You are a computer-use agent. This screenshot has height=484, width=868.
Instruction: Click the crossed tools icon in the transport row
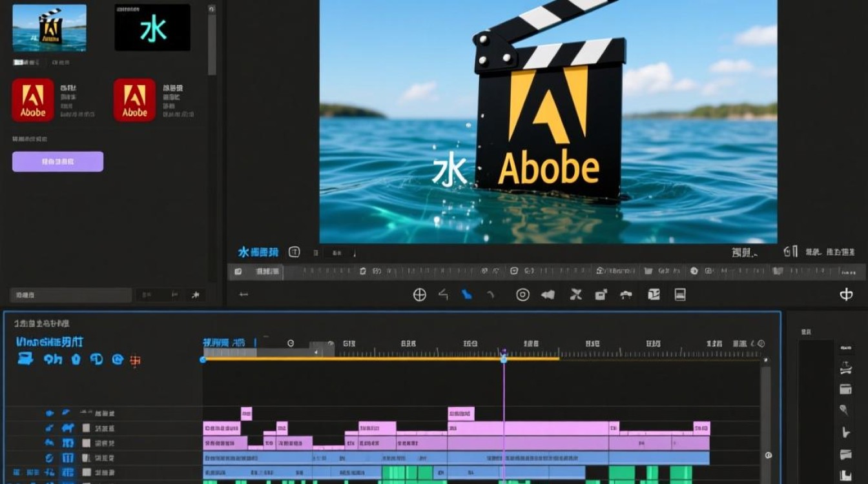575,295
